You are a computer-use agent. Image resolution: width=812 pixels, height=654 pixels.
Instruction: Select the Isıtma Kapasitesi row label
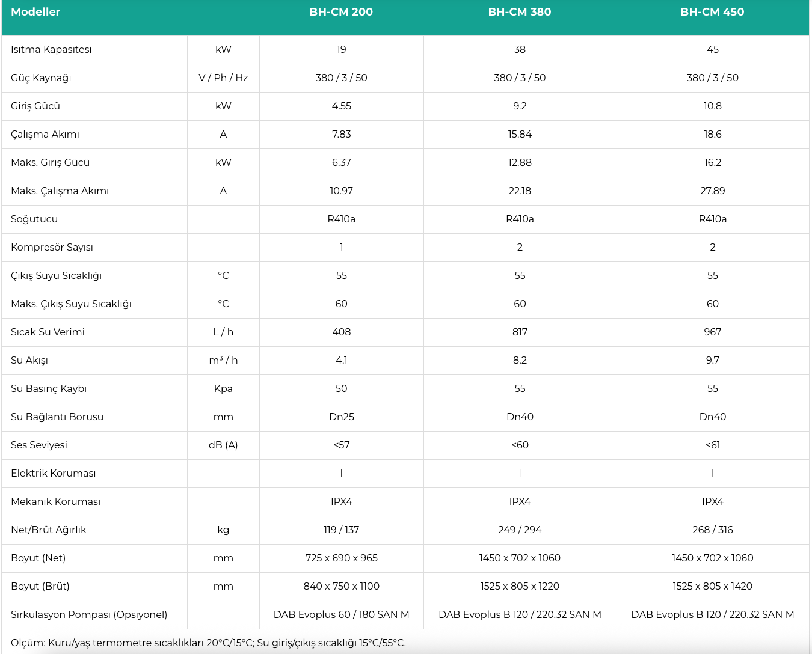[x=51, y=50]
